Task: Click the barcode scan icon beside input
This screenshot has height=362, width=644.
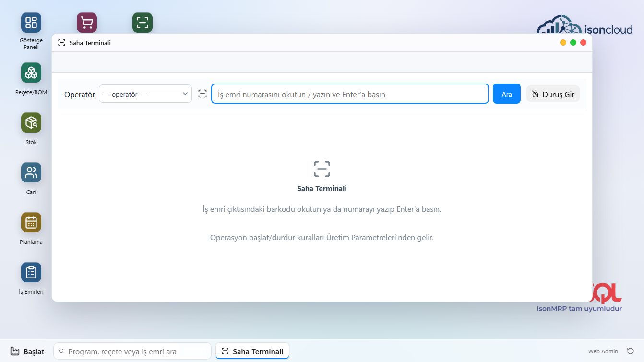Action: [x=203, y=94]
